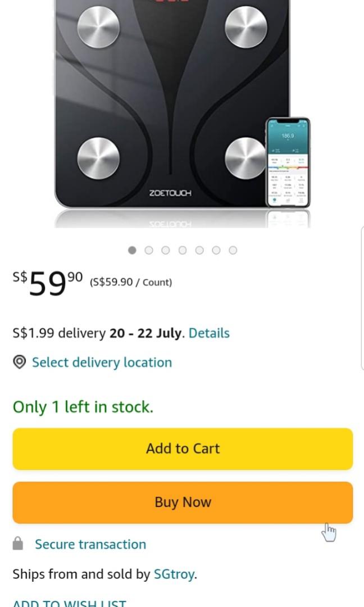
Task: Open the sixth product image dot
Action: coord(216,250)
